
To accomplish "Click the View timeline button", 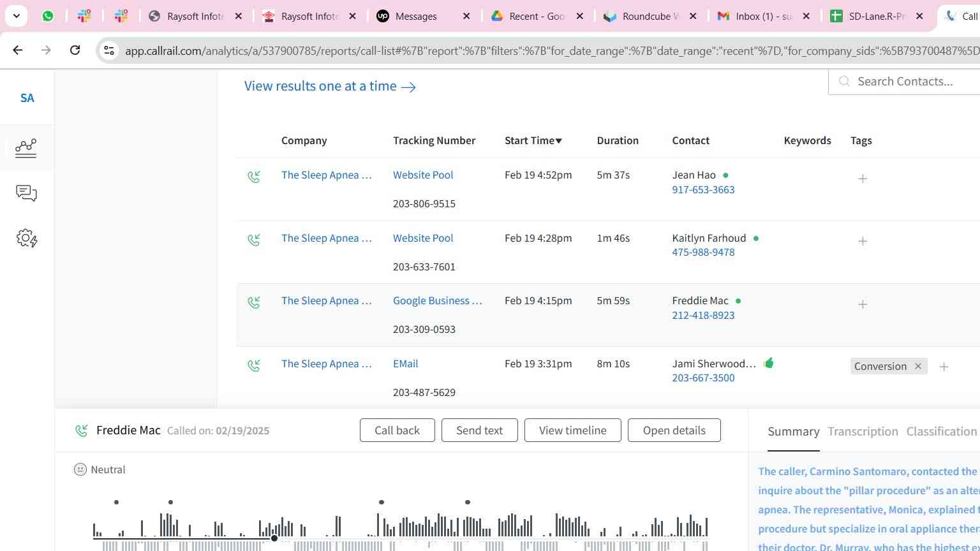I will [572, 430].
